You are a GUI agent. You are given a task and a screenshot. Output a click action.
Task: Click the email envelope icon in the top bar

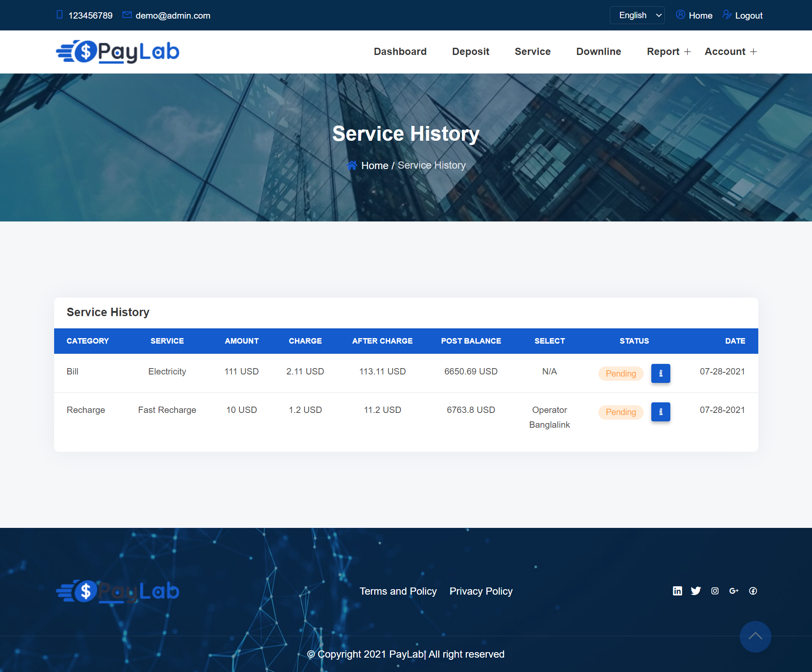(127, 14)
